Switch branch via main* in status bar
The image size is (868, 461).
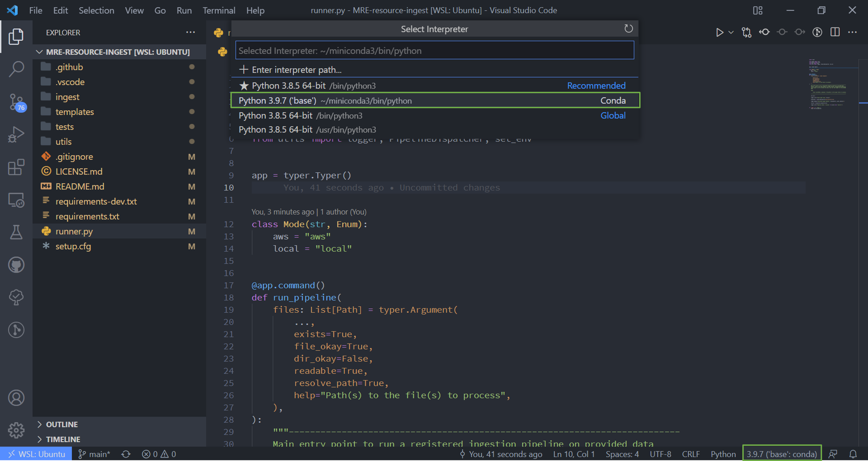coord(94,454)
